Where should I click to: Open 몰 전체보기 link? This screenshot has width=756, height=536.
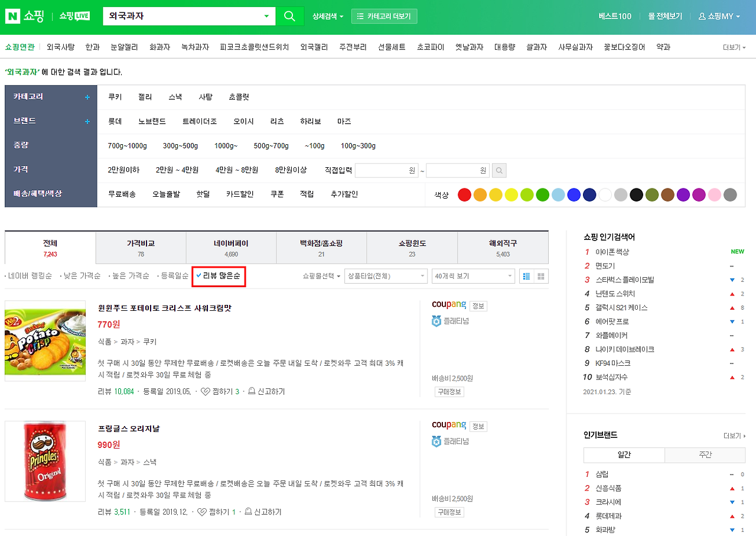click(665, 16)
